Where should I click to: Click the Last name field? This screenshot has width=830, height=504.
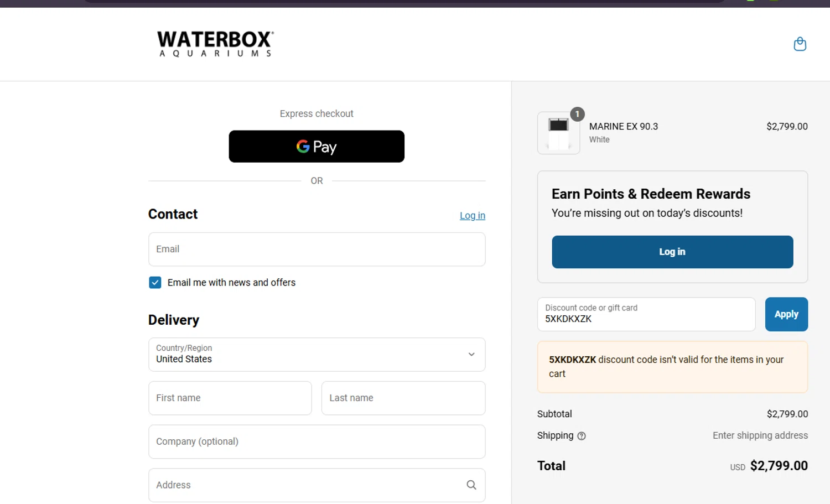point(403,398)
